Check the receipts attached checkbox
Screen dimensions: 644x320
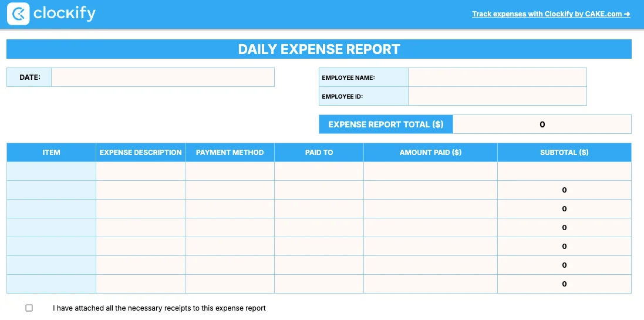tap(29, 308)
